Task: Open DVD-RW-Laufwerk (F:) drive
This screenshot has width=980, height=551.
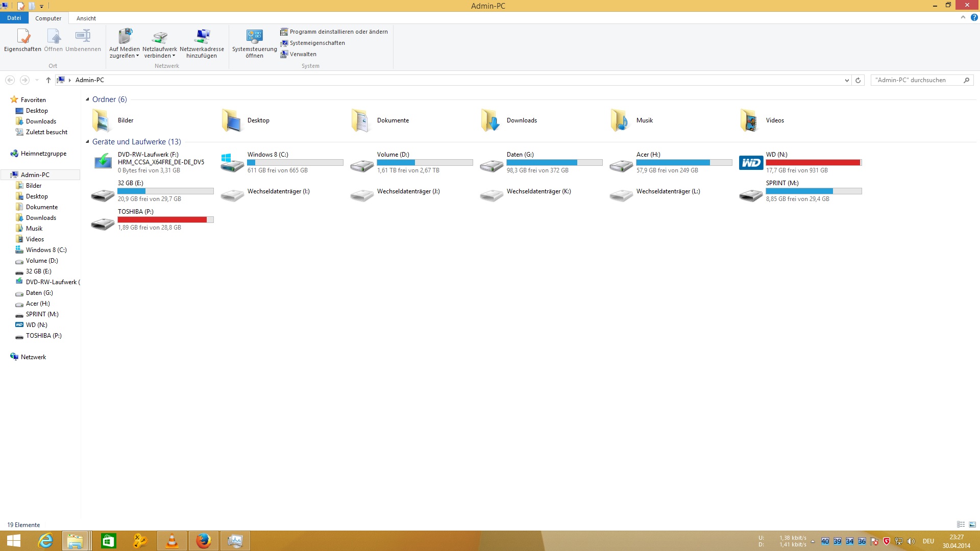Action: click(x=103, y=162)
